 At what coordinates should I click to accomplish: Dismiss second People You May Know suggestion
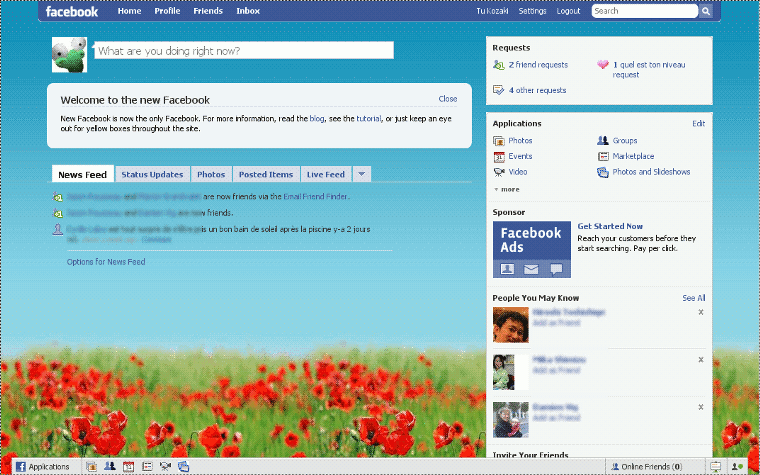701,360
